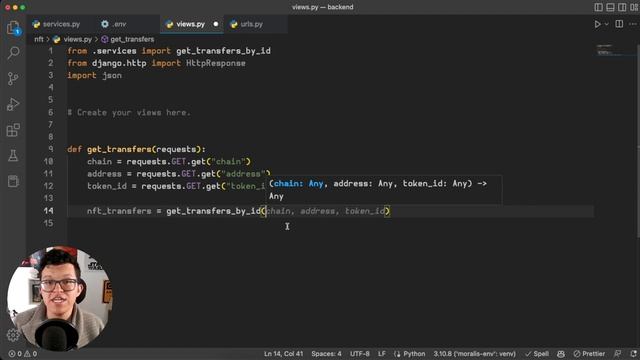Toggle the Spell checker status item
The image size is (640, 360).
537,354
